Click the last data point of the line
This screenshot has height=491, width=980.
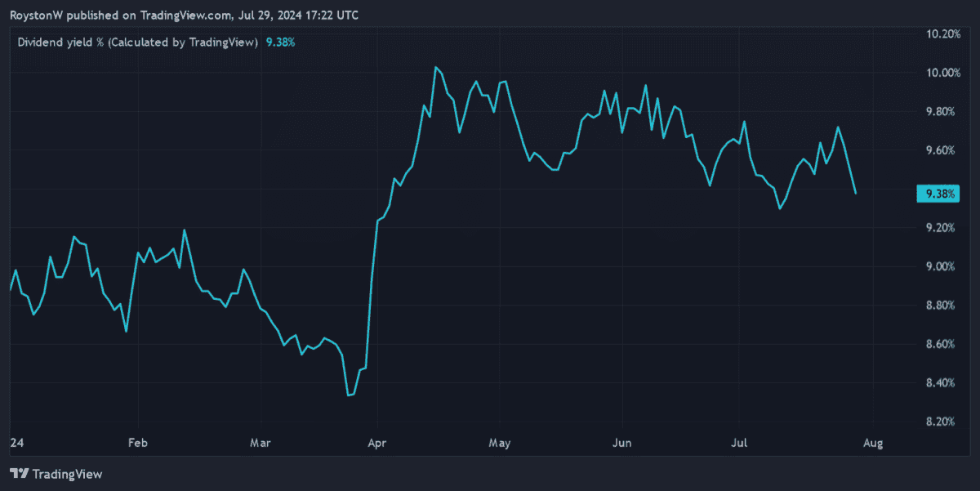coord(856,194)
